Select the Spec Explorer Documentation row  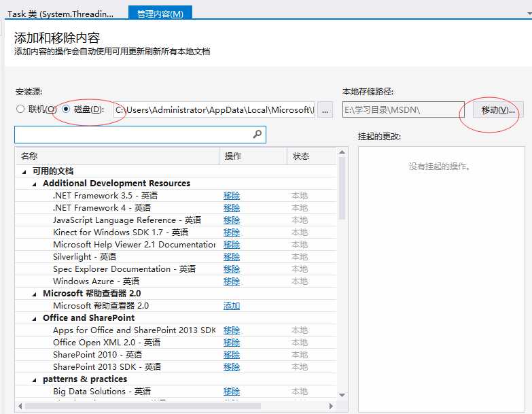pos(177,269)
